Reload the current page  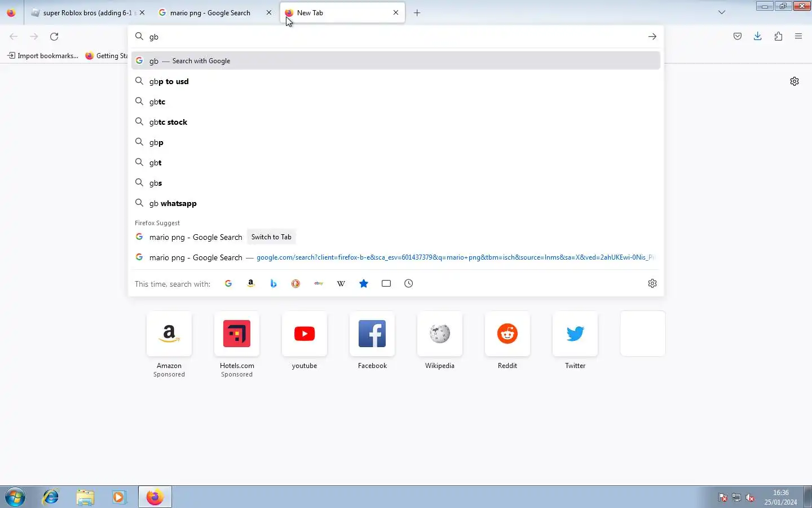(54, 37)
